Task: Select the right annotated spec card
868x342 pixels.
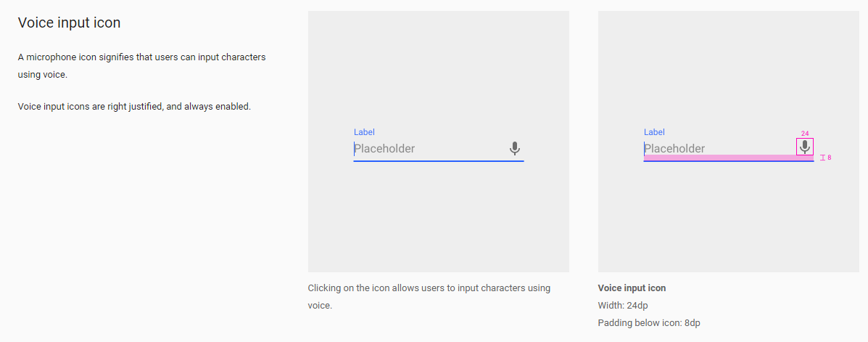Action: 728,218
